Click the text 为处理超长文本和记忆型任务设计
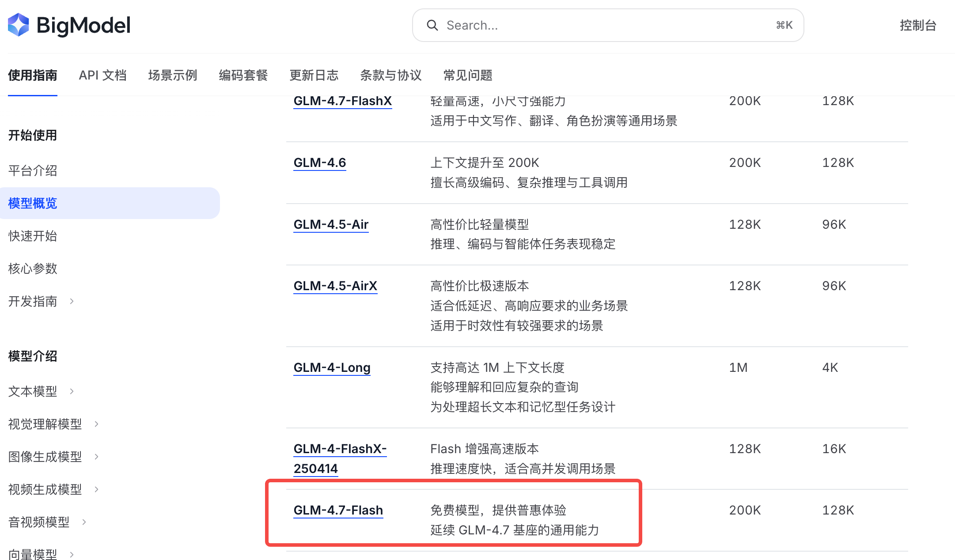The height and width of the screenshot is (560, 955). point(523,407)
